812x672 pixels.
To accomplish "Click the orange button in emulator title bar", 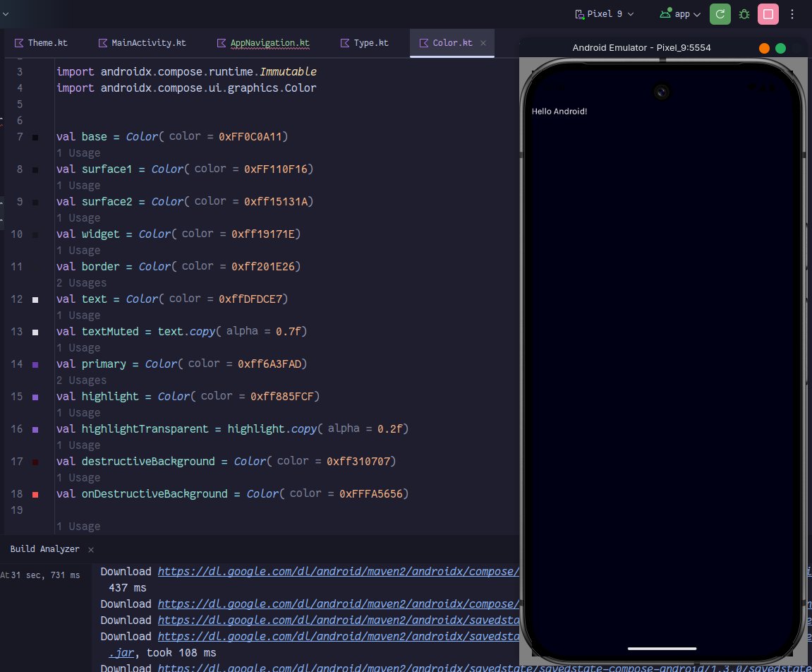I will tap(764, 48).
